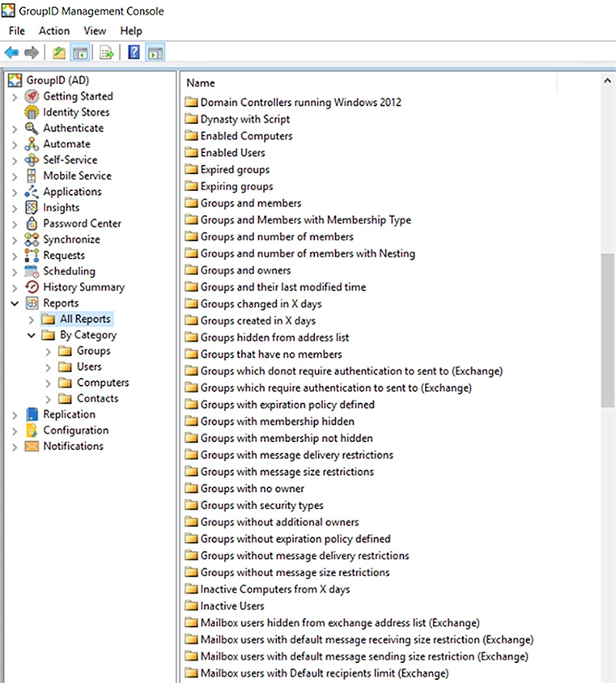Click the vertical scrollbar thumb

(x=608, y=330)
